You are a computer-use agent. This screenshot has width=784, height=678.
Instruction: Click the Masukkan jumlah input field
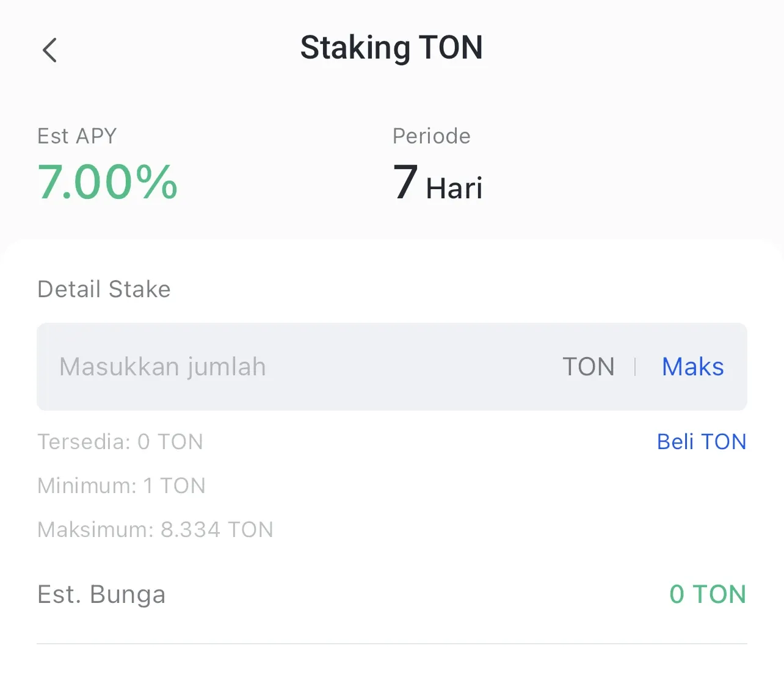[162, 367]
